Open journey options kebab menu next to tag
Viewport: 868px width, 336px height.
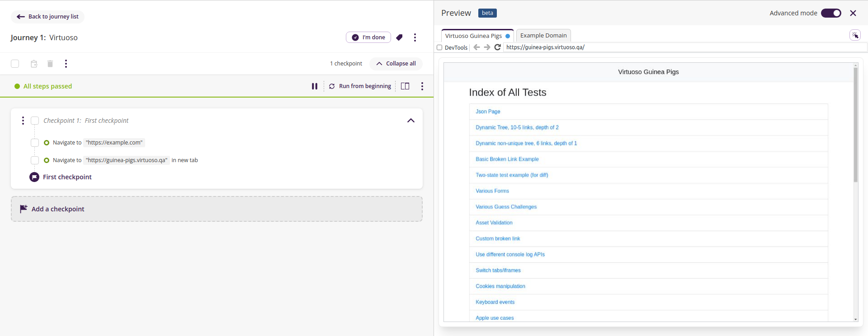coord(415,37)
